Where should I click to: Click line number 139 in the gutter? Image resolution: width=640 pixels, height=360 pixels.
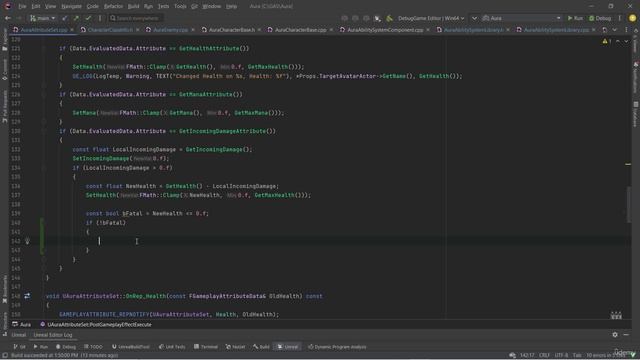click(16, 213)
